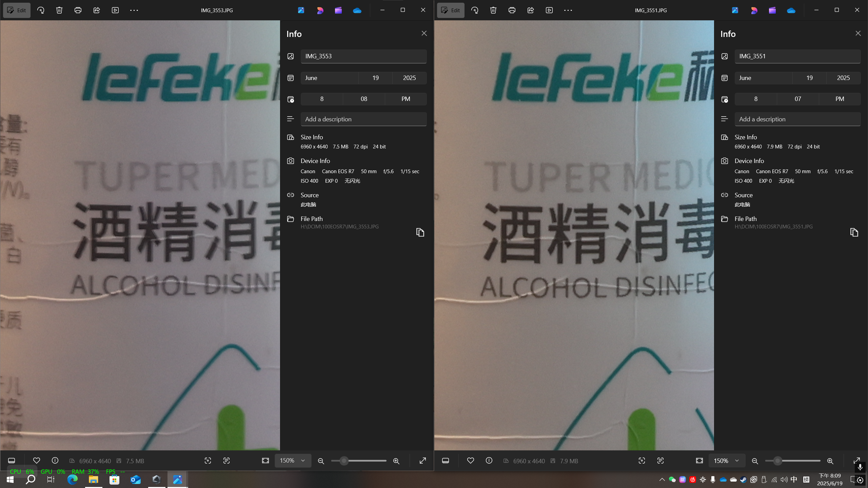Open OneDrive cloud icon in IMG_3551 title bar

click(x=791, y=11)
